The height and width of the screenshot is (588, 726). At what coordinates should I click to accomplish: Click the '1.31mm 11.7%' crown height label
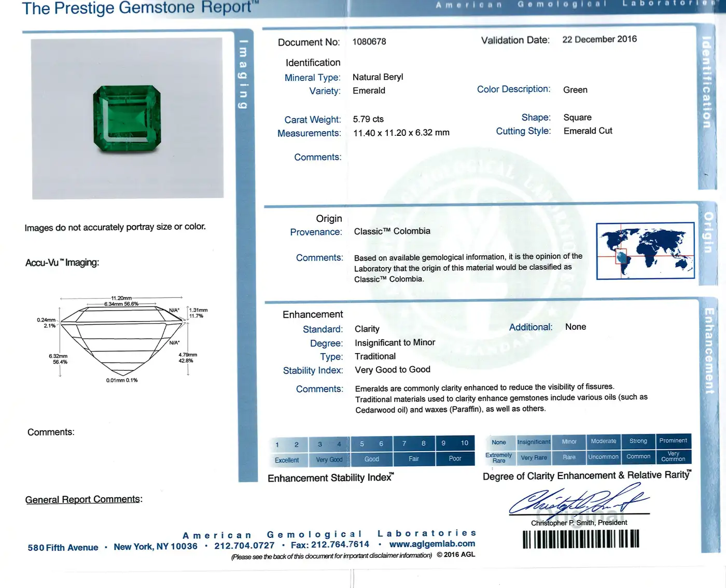[198, 313]
